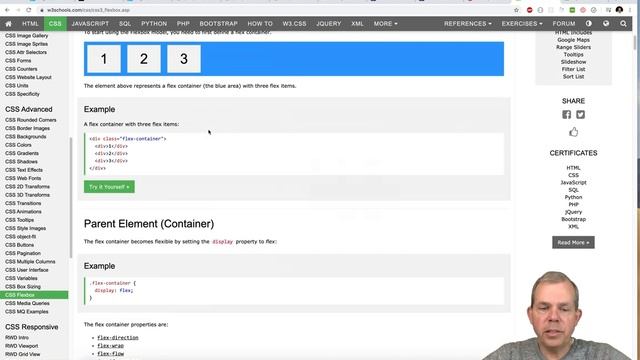The width and height of the screenshot is (640, 360).
Task: Click flex item box 3
Action: click(184, 59)
